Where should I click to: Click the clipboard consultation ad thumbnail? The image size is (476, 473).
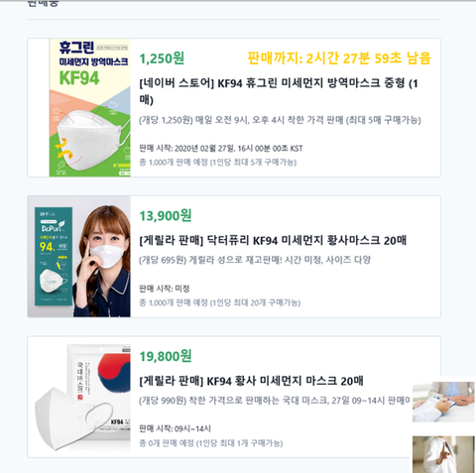pos(443,402)
